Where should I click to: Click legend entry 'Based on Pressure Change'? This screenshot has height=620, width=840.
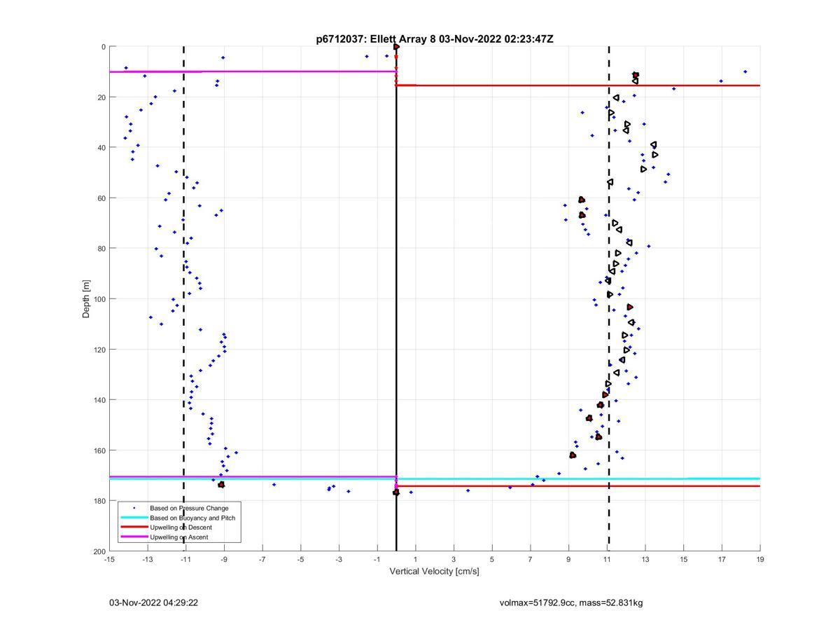(189, 508)
